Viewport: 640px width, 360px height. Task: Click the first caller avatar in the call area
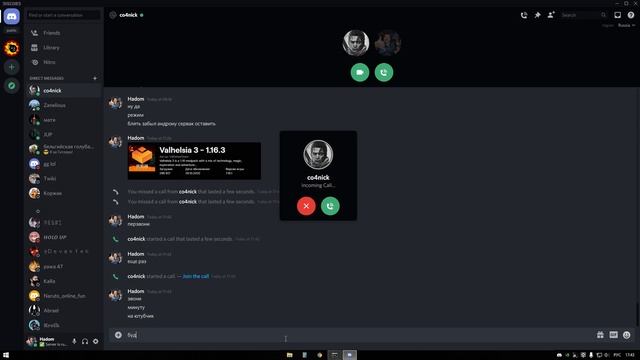(x=356, y=42)
